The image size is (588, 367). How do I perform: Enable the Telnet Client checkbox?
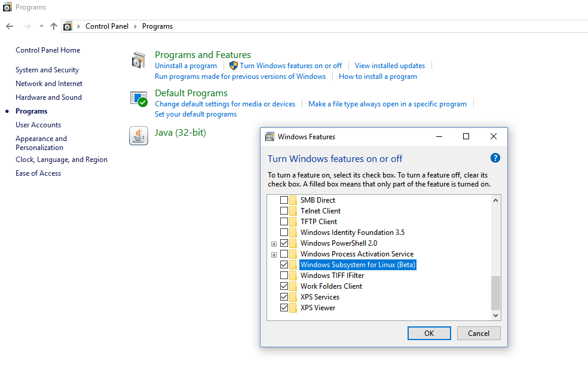[284, 211]
